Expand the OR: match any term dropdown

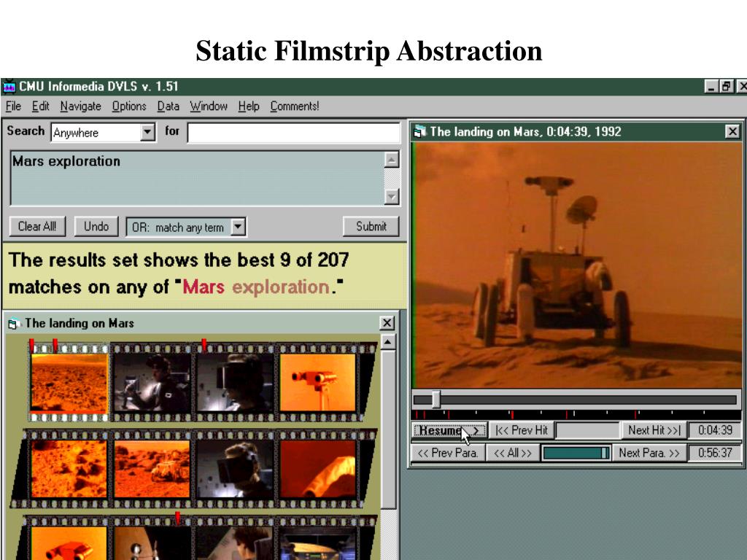click(239, 227)
